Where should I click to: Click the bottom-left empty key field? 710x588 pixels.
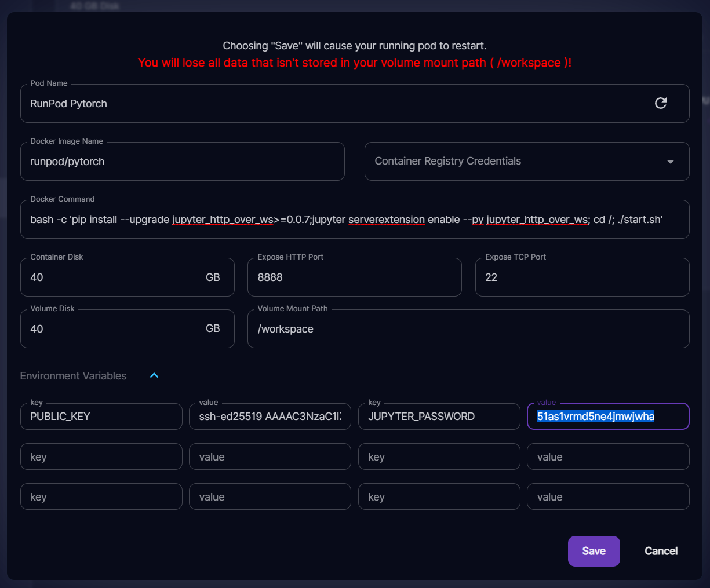101,497
